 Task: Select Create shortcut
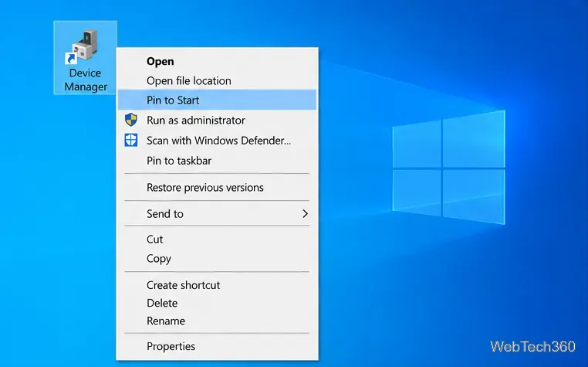217,285
